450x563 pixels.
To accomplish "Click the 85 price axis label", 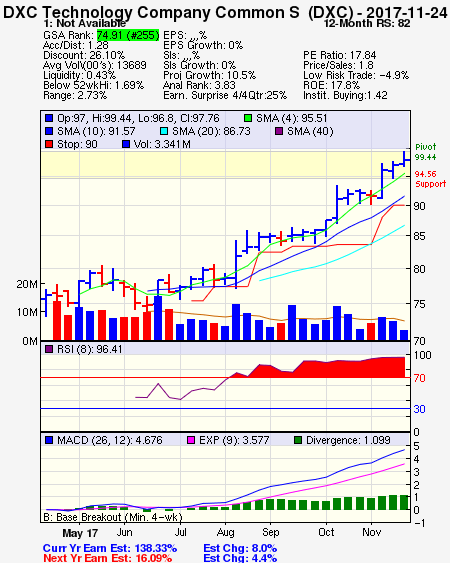I will pyautogui.click(x=419, y=237).
